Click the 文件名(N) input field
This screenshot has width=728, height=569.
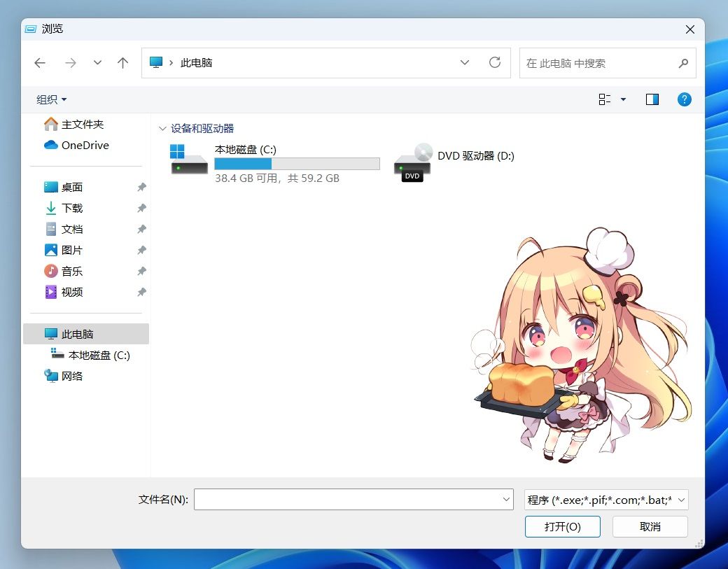click(353, 500)
